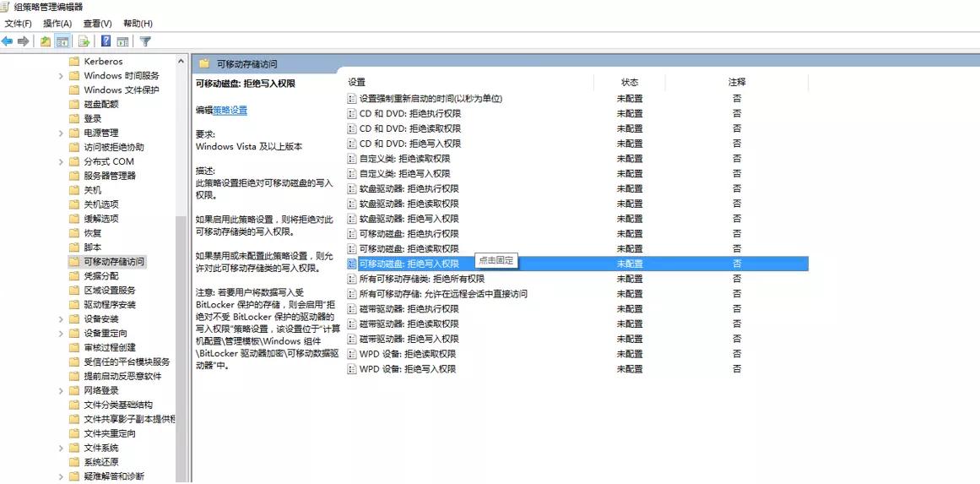The width and height of the screenshot is (980, 484).
Task: Click the folder icon next to Kerberos
Action: coord(73,62)
